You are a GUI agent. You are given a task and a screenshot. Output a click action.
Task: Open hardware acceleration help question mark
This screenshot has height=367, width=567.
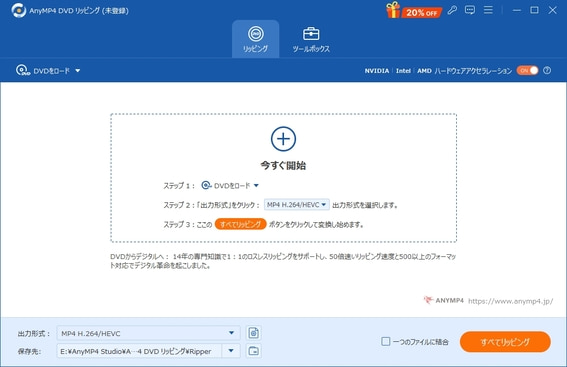[x=547, y=71]
